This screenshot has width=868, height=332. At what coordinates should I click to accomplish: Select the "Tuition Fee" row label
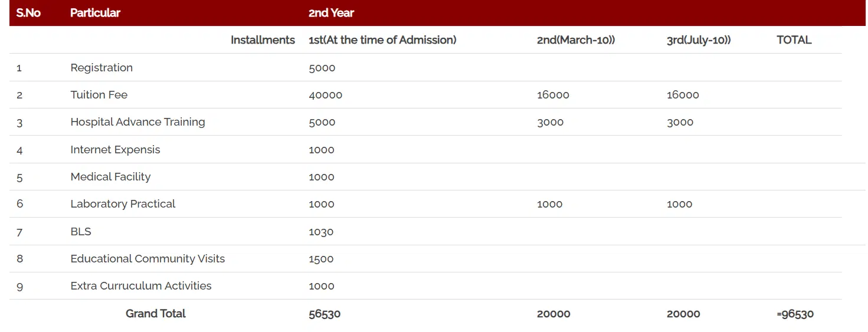[99, 95]
